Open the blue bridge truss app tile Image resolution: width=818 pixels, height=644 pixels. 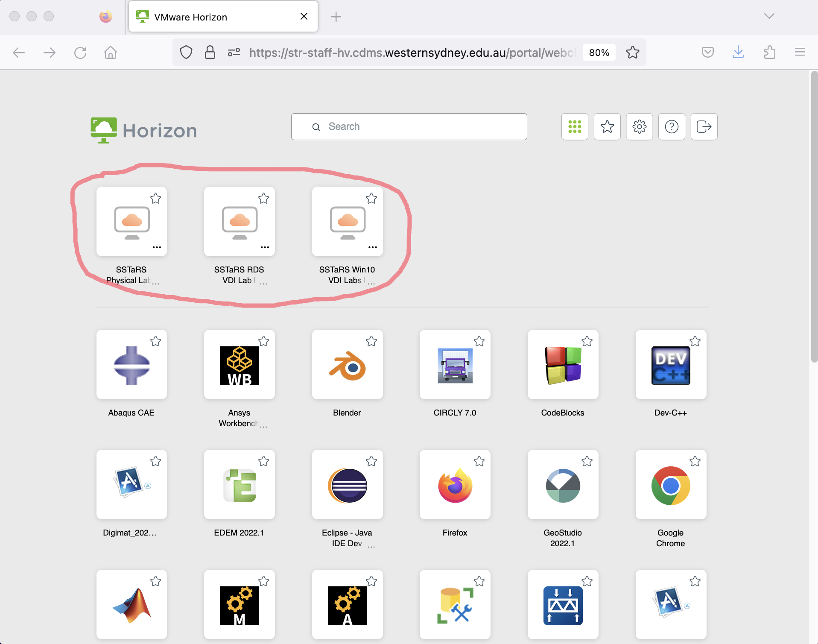click(563, 605)
